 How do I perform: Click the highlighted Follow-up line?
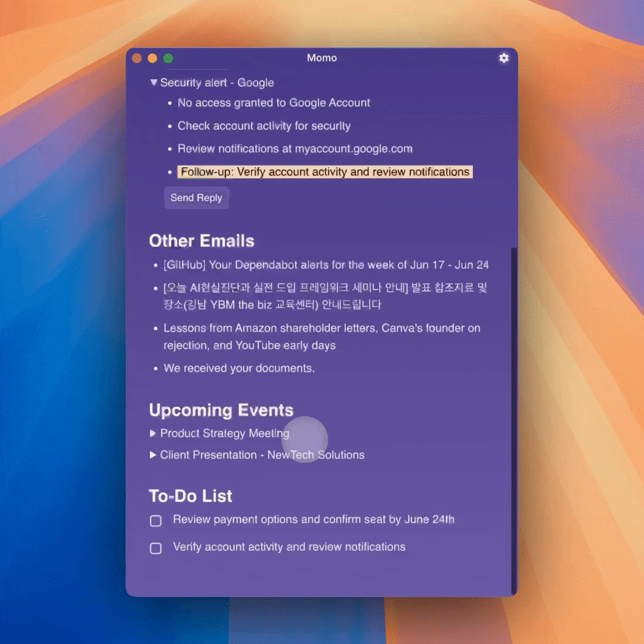[325, 172]
